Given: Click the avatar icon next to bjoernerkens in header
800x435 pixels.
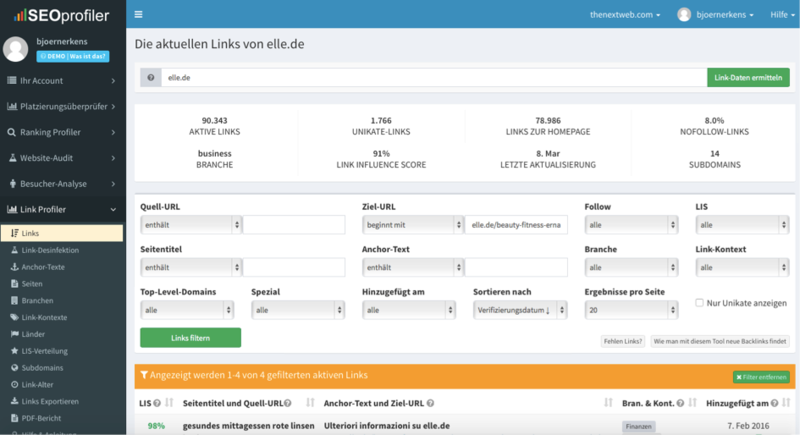Looking at the screenshot, I should (x=684, y=15).
